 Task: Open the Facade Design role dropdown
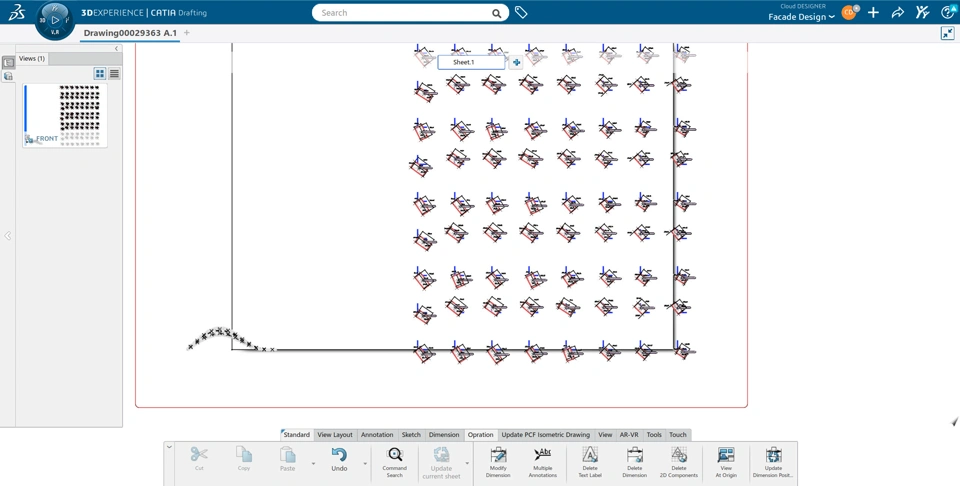[801, 17]
